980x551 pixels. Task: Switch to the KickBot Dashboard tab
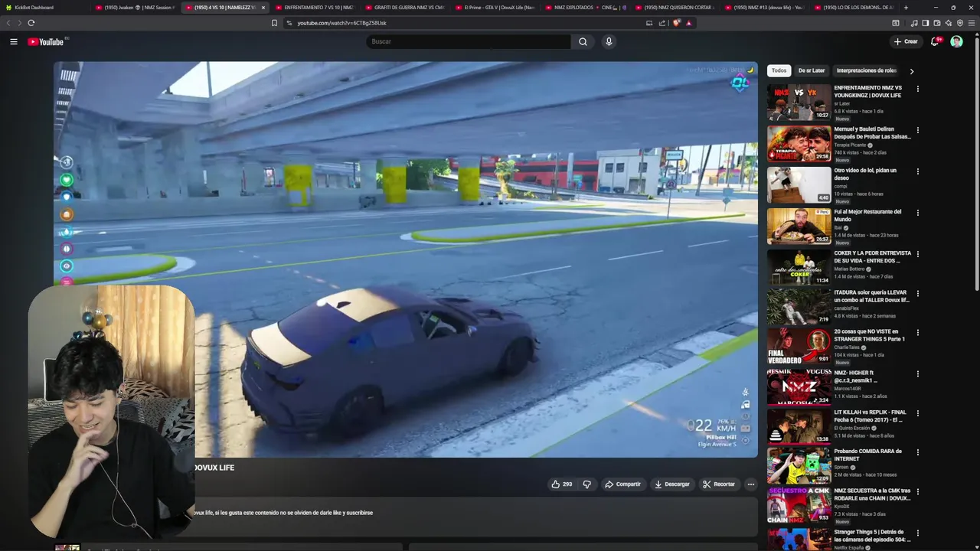[44, 8]
